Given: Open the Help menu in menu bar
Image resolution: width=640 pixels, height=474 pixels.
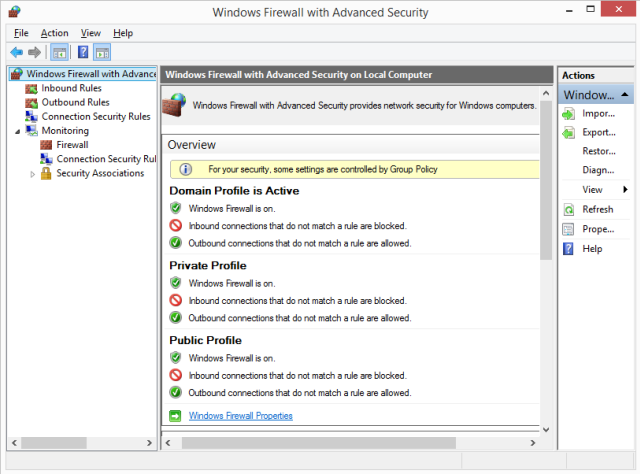Looking at the screenshot, I should coord(123,33).
